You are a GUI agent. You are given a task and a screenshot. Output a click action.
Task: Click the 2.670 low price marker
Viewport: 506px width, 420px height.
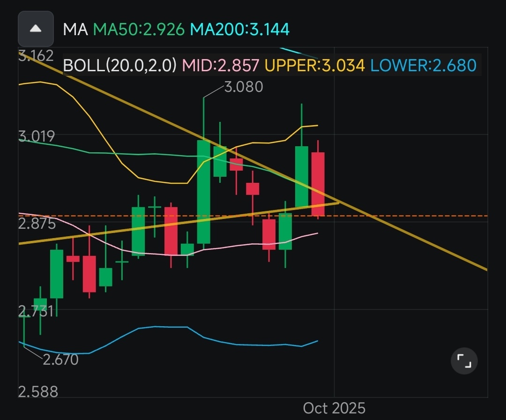click(x=60, y=360)
